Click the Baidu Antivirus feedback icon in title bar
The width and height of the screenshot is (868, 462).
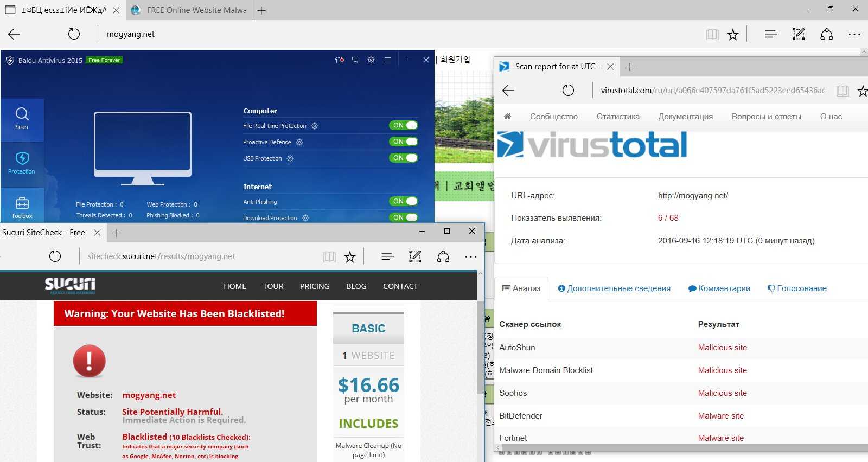coord(355,60)
